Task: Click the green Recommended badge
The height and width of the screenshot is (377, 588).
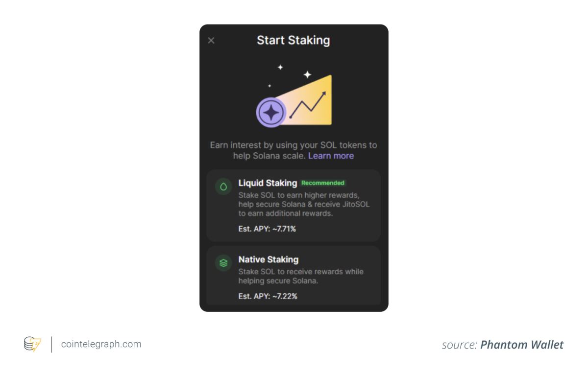Action: pos(323,183)
